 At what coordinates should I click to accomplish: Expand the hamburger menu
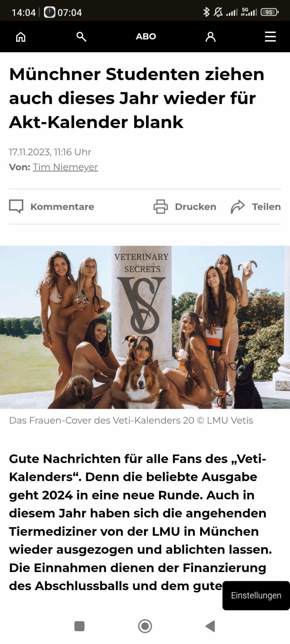point(270,37)
